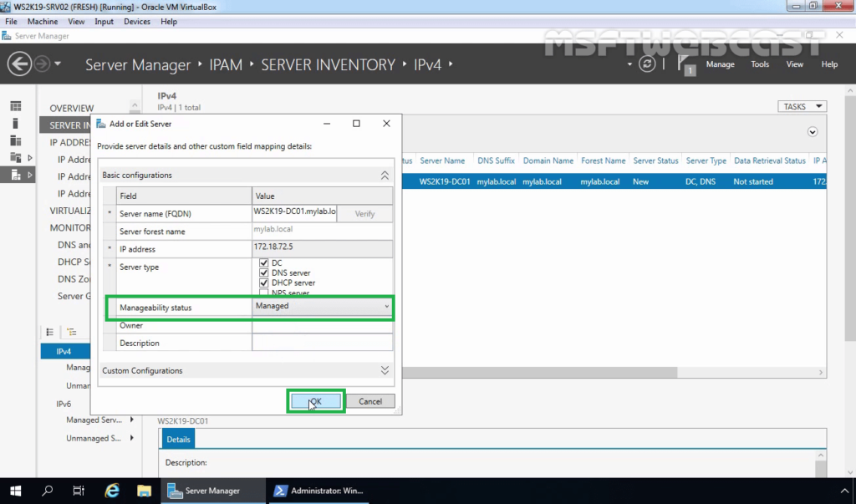Refresh Server Manager with the refresh icon
The image size is (856, 504).
(647, 64)
